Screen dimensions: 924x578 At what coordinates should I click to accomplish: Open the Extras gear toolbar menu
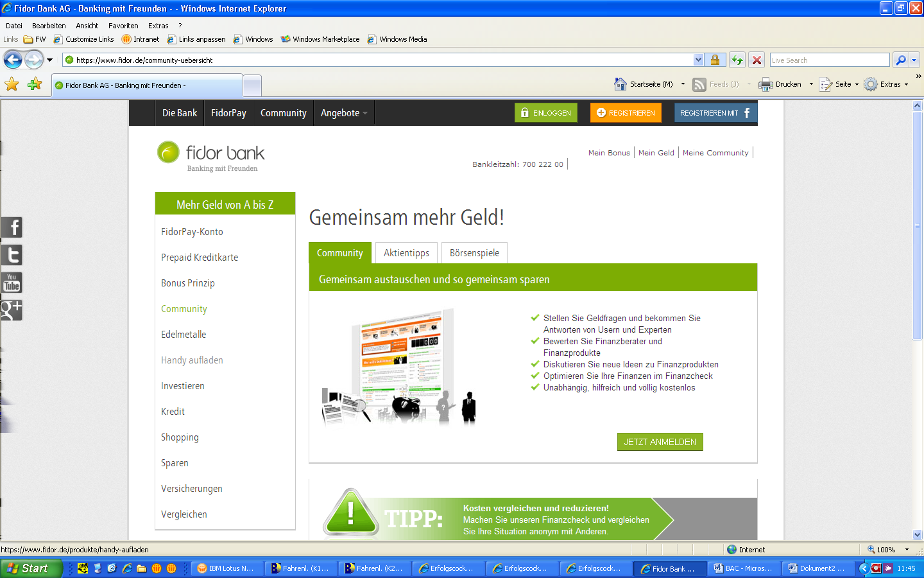pos(886,84)
